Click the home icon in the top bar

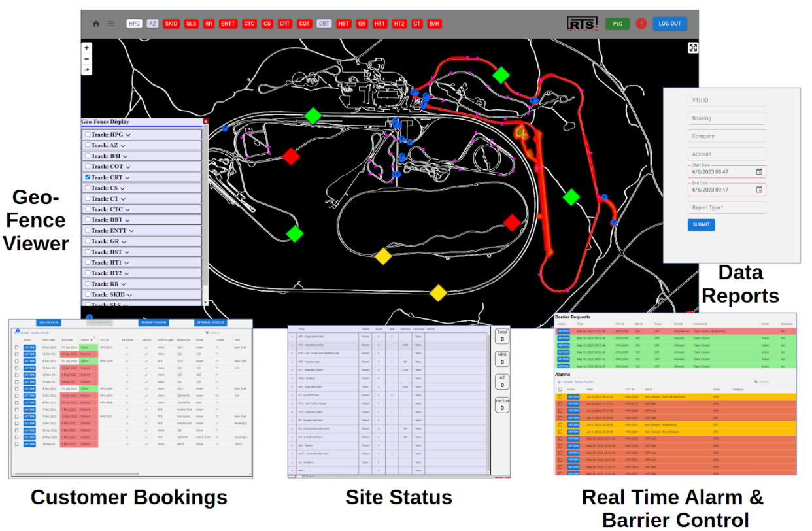[96, 24]
